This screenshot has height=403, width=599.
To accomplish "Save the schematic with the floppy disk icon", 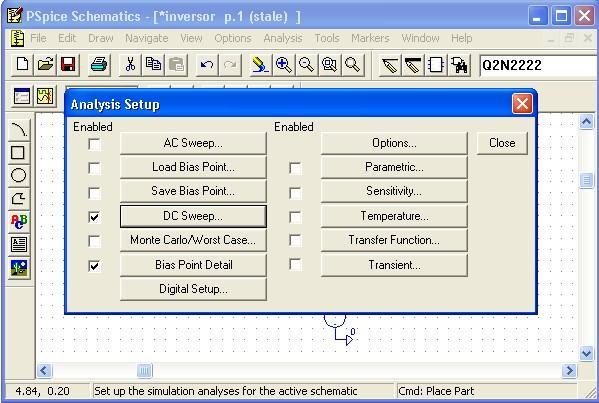I will 68,64.
